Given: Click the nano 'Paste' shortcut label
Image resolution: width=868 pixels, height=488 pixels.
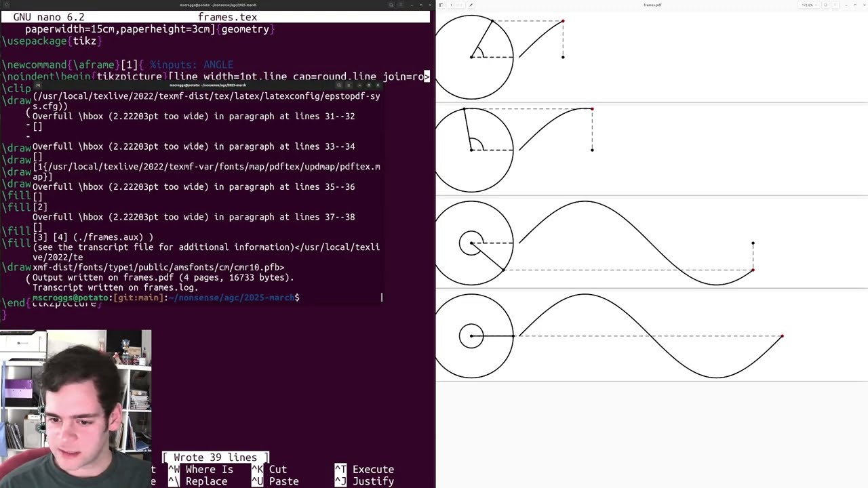Looking at the screenshot, I should click(283, 481).
